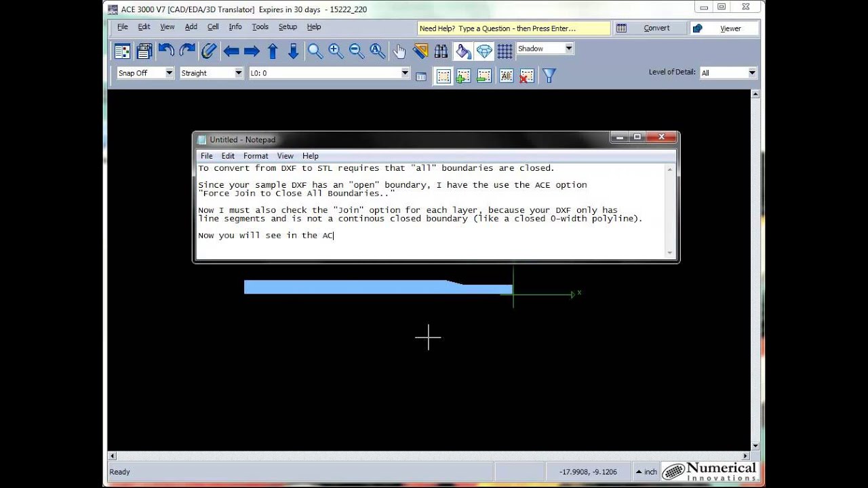
Task: Click the Notepad scroll up arrow
Action: [x=671, y=169]
